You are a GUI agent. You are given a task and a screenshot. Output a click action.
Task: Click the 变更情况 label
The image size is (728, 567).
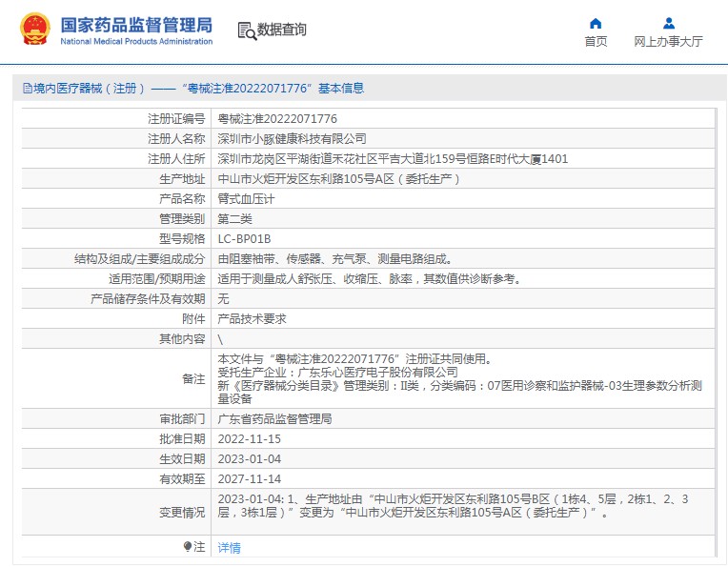coord(182,512)
